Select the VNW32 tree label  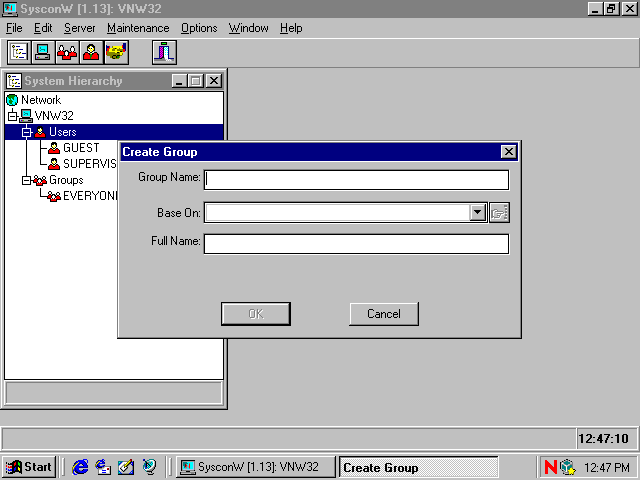pos(54,116)
